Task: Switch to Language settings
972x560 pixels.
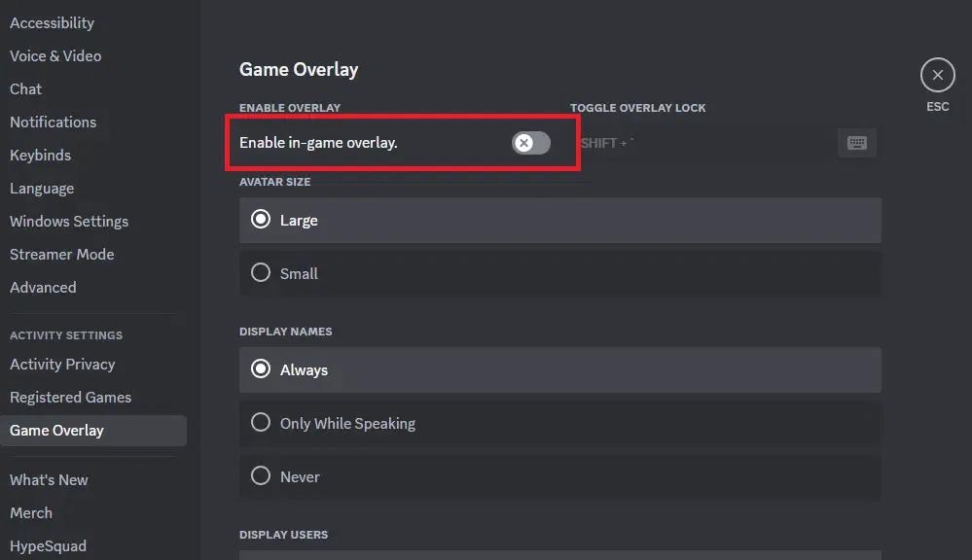Action: 42,189
